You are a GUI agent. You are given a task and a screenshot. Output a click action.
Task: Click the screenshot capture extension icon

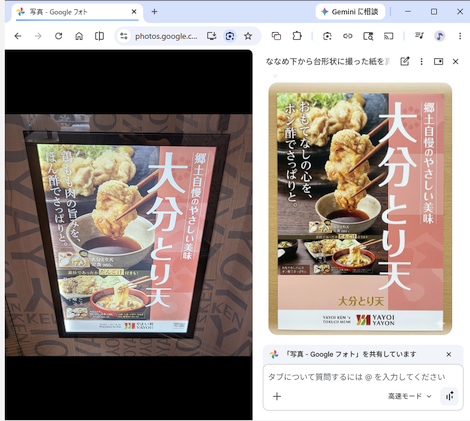[327, 36]
